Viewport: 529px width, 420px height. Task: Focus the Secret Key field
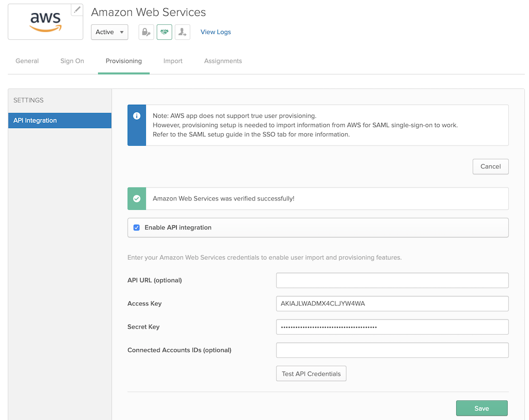pos(393,327)
